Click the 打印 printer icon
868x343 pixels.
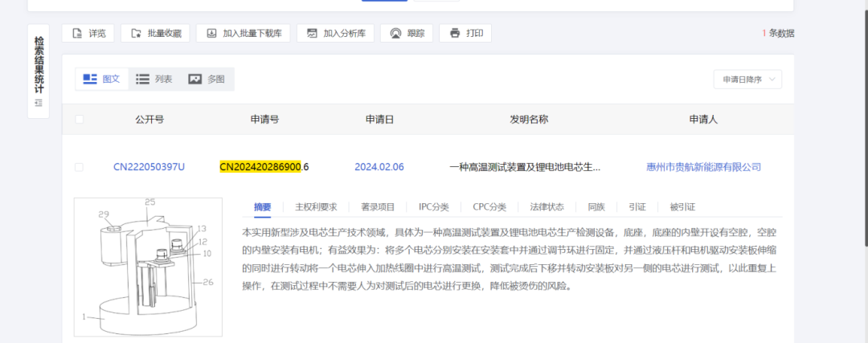point(455,33)
